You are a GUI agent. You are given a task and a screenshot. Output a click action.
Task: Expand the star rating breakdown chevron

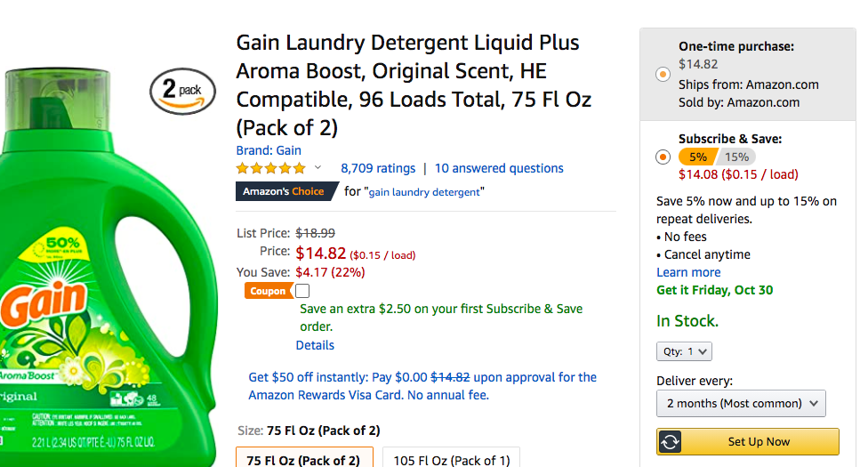click(x=317, y=167)
